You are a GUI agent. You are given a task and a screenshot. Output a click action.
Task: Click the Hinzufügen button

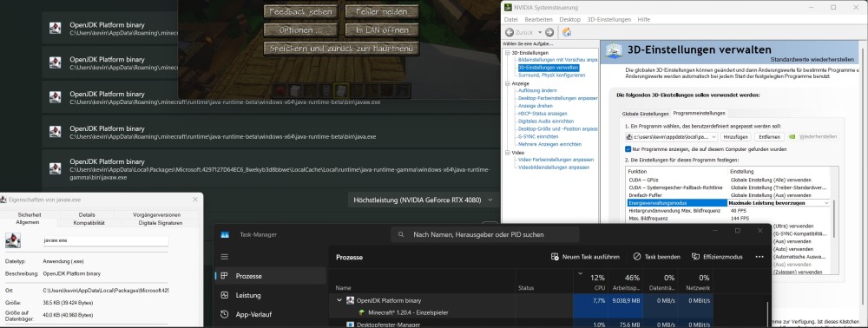pyautogui.click(x=736, y=136)
